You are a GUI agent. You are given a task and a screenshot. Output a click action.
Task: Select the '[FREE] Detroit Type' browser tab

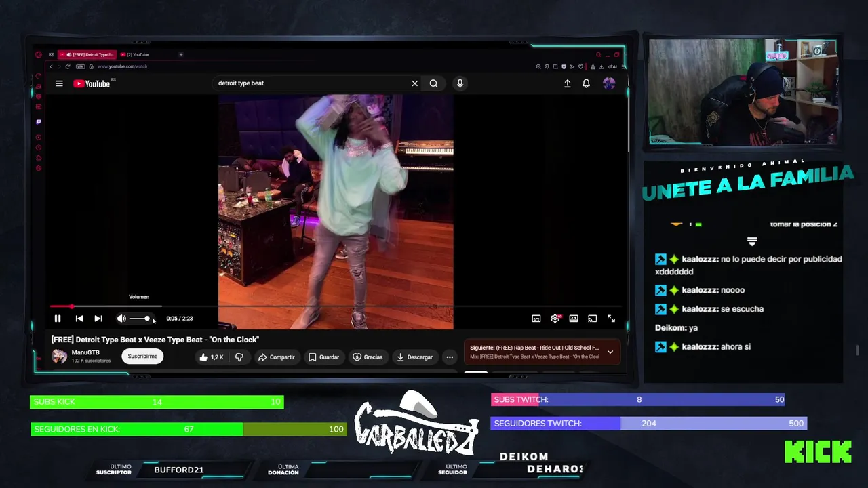pos(87,54)
